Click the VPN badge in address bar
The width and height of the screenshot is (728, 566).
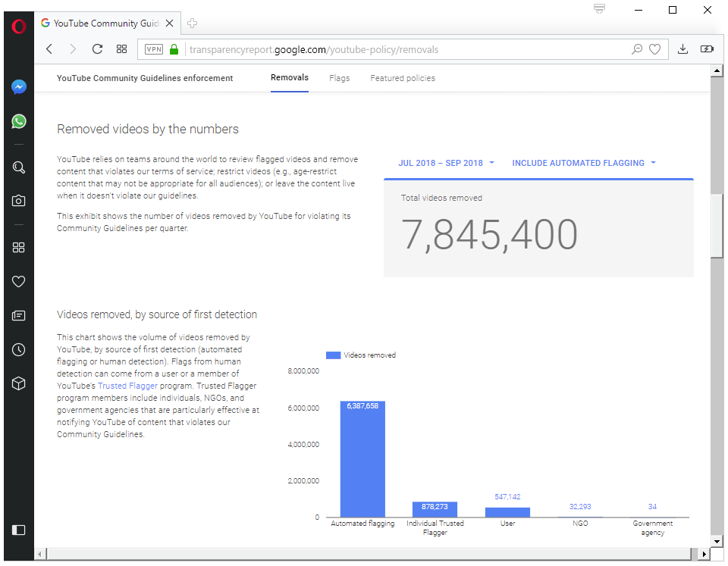pos(154,49)
